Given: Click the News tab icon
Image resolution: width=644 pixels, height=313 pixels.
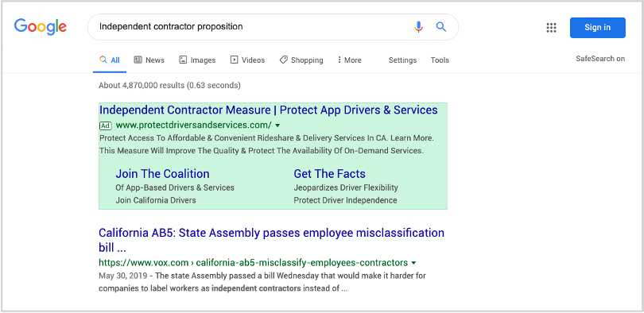Looking at the screenshot, I should (x=138, y=60).
